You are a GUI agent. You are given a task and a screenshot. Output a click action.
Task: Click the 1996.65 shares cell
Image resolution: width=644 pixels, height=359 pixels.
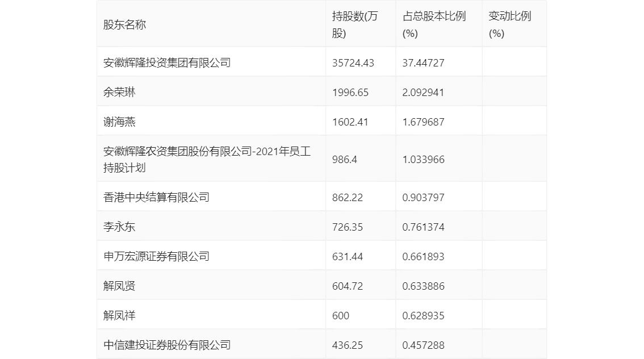(x=350, y=93)
